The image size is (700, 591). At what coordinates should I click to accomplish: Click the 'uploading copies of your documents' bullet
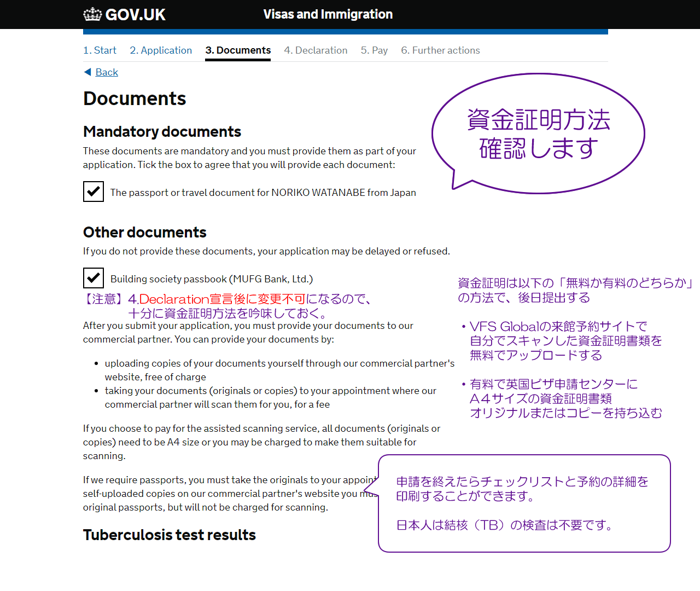pos(279,370)
